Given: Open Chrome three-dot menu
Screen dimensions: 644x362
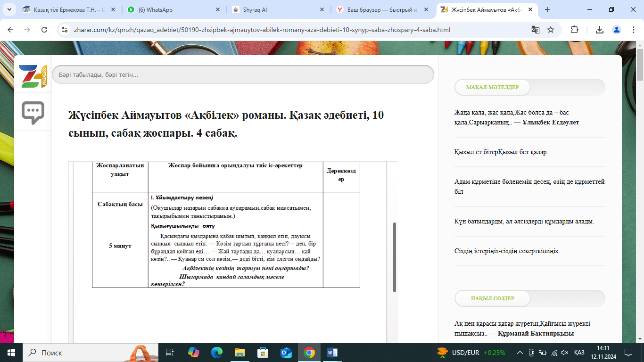Looking at the screenshot, I should (633, 30).
